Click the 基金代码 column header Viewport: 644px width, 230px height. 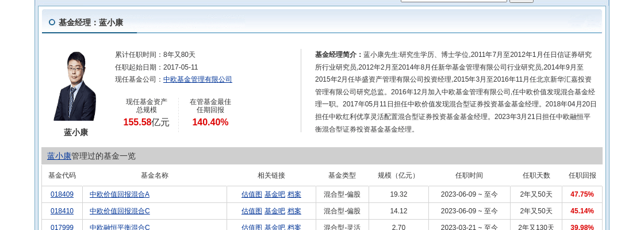[62, 175]
